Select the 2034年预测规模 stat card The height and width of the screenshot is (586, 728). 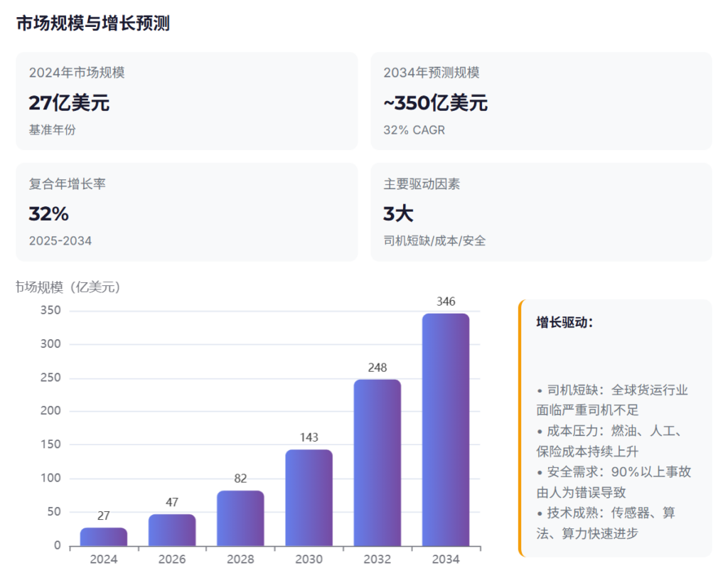point(541,101)
